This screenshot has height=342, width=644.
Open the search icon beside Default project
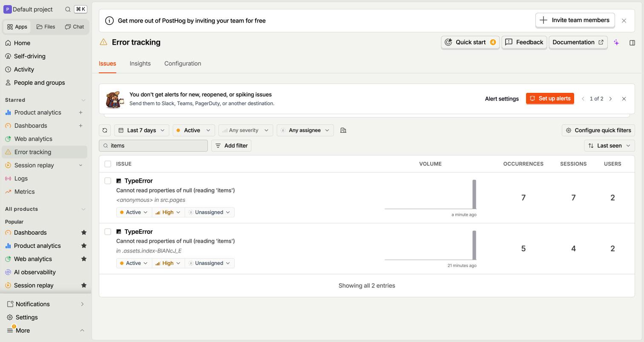tap(68, 9)
